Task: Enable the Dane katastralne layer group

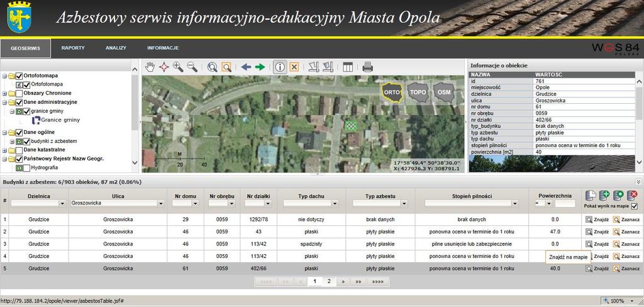Action: point(19,150)
